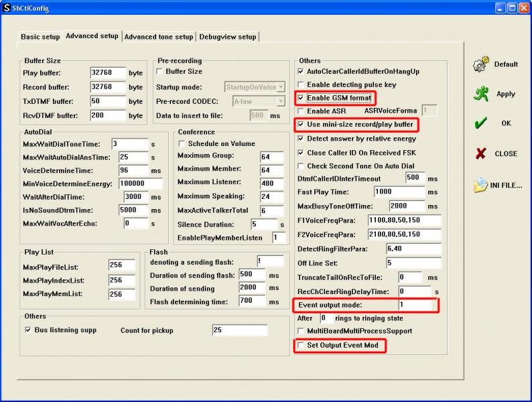Enable Schedule on Volume checkbox

(x=182, y=143)
